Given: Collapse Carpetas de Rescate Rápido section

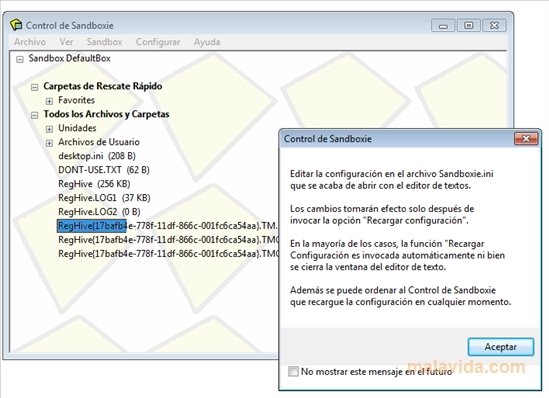Looking at the screenshot, I should [34, 87].
